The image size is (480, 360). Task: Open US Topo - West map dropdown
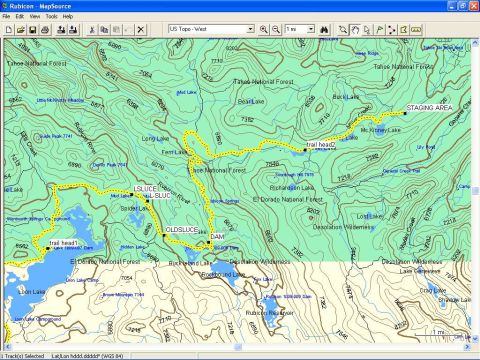pyautogui.click(x=251, y=29)
